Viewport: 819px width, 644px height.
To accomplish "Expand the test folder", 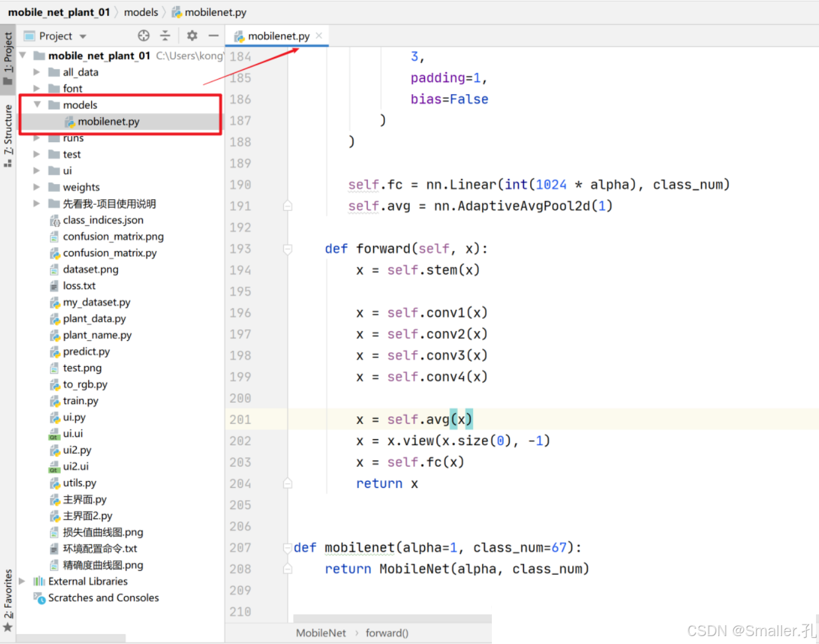I will pyautogui.click(x=36, y=154).
